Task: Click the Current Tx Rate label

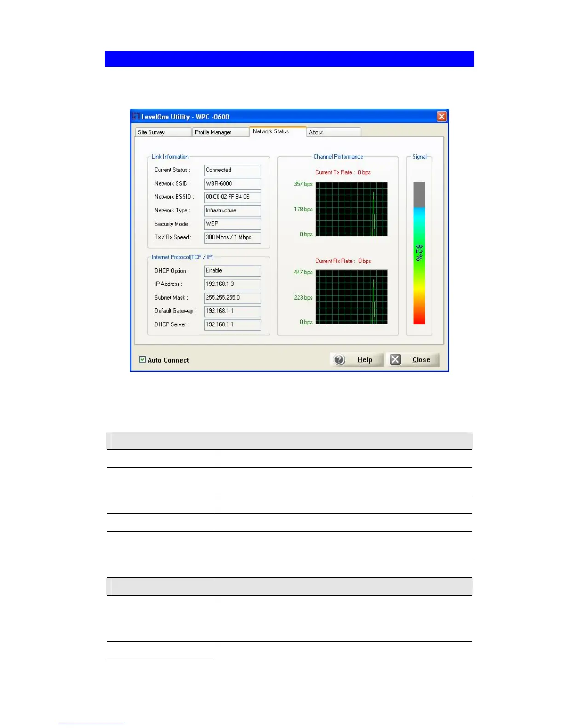Action: pos(343,172)
